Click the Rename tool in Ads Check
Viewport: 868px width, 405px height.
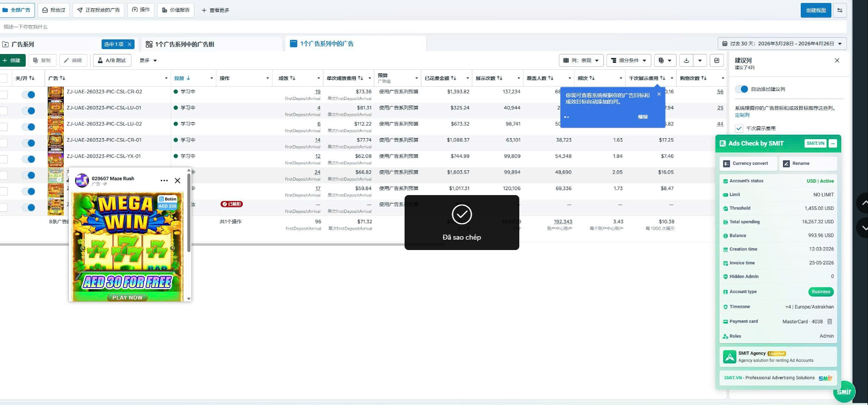pos(808,163)
